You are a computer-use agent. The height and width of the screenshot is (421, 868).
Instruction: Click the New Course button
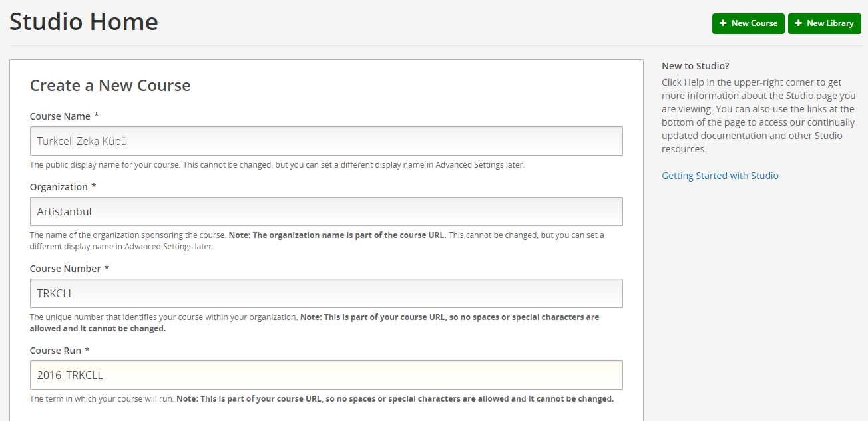(748, 23)
